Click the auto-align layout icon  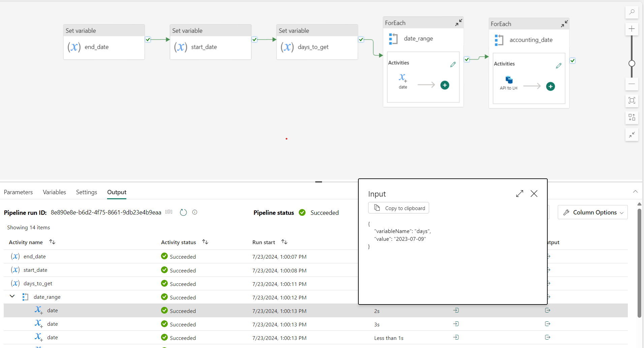(632, 117)
